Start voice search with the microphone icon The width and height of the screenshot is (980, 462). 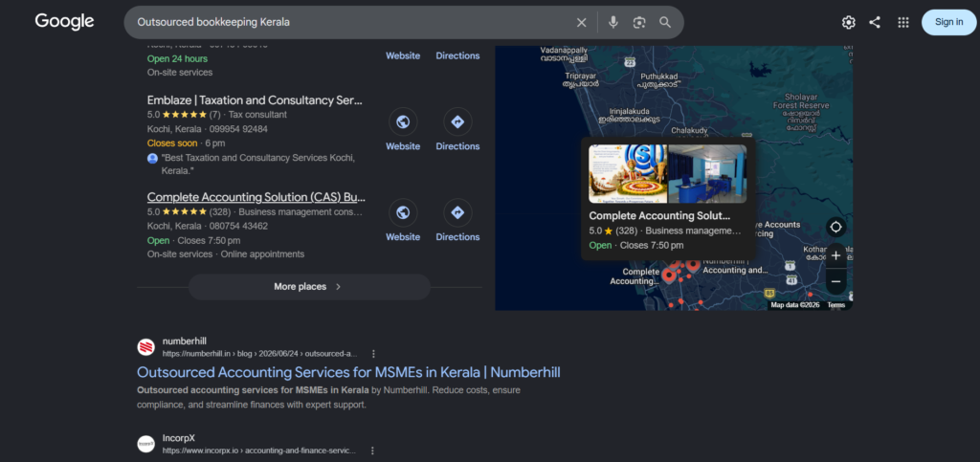613,22
